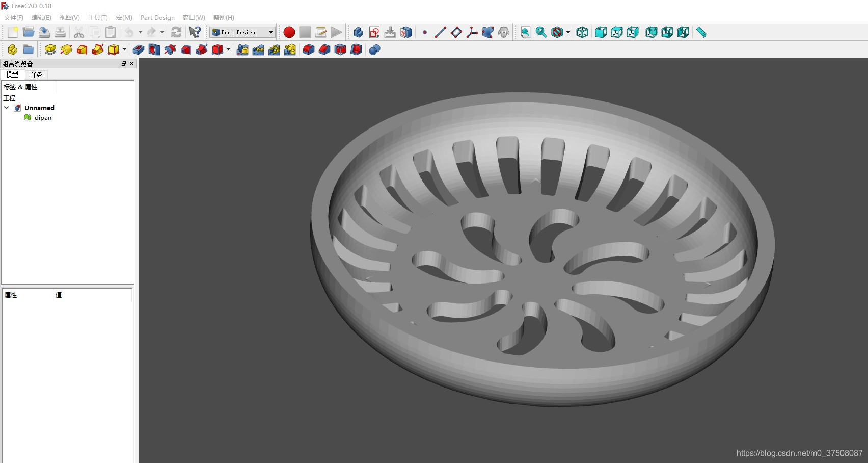Set the view to left
The width and height of the screenshot is (868, 463).
(x=683, y=32)
